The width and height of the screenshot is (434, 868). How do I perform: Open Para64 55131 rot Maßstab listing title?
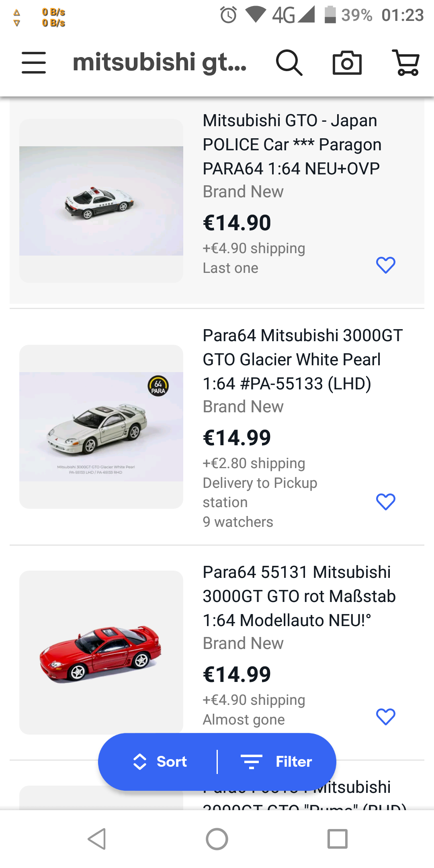coord(299,596)
